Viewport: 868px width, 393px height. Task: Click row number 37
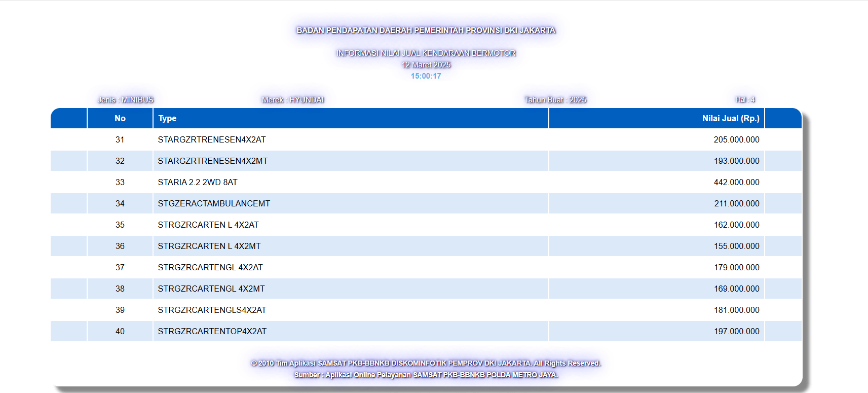coord(120,267)
